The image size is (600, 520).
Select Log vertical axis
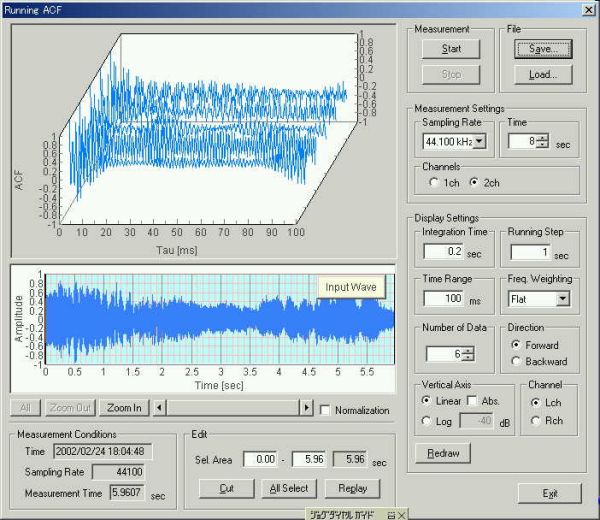(x=424, y=422)
